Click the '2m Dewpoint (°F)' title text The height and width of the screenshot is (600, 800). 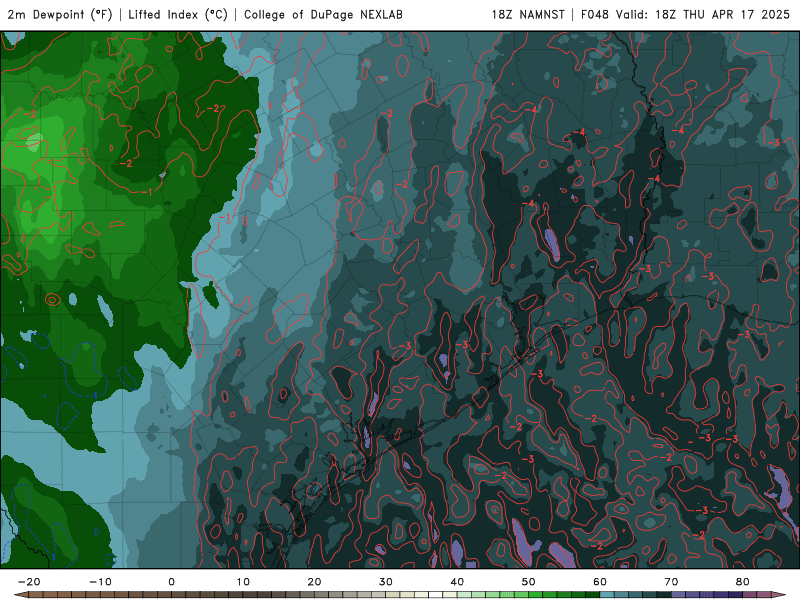pos(60,14)
